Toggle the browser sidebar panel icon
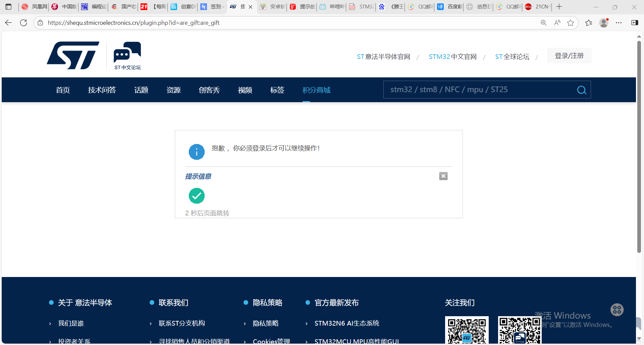This screenshot has width=644, height=345. tap(635, 23)
